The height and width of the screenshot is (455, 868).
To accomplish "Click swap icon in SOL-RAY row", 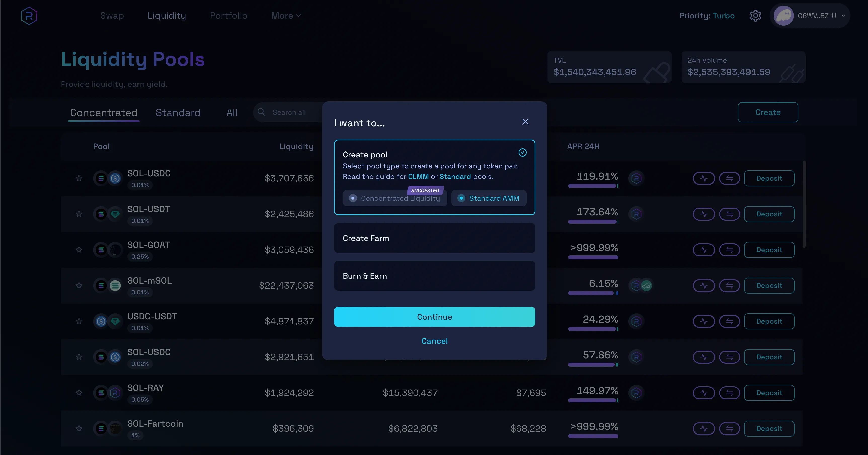I will [729, 393].
